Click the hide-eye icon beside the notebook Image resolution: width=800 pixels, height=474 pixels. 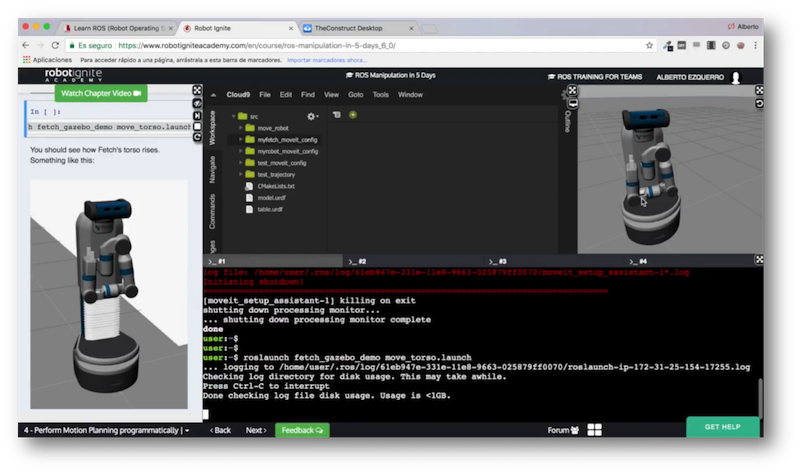pos(197,104)
